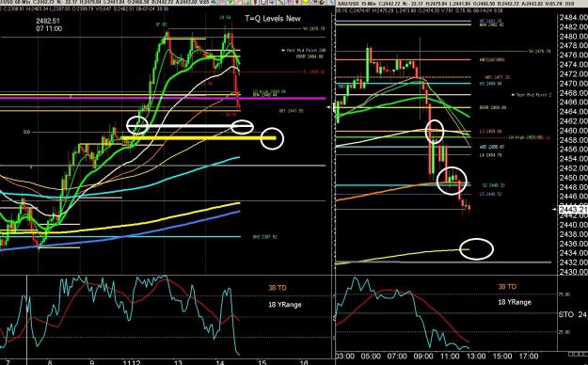Viewport: 588px width, 365px height.
Task: Click the 2448.00 price axis label
Action: pos(573,187)
